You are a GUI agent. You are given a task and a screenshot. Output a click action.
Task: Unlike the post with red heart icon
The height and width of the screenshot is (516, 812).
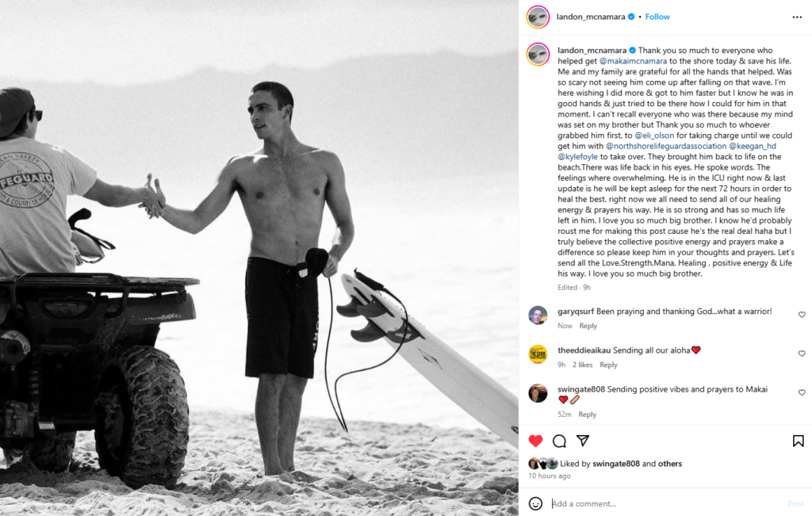pyautogui.click(x=535, y=441)
